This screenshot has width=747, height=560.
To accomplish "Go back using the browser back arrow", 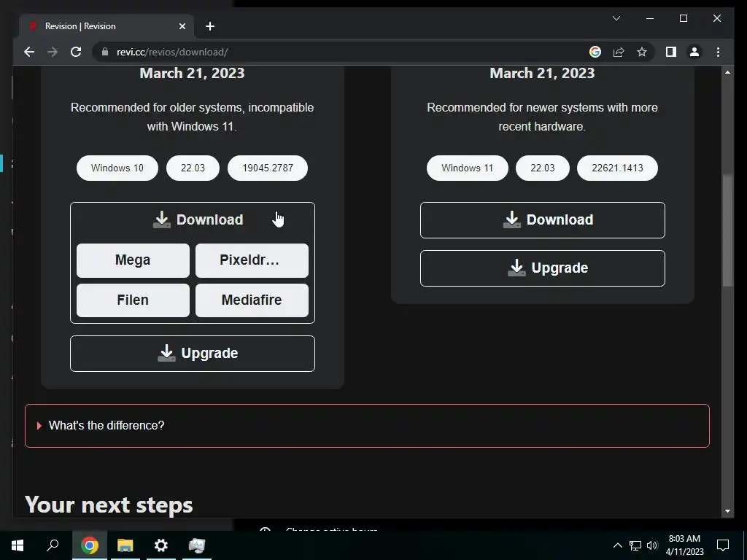I will [29, 52].
